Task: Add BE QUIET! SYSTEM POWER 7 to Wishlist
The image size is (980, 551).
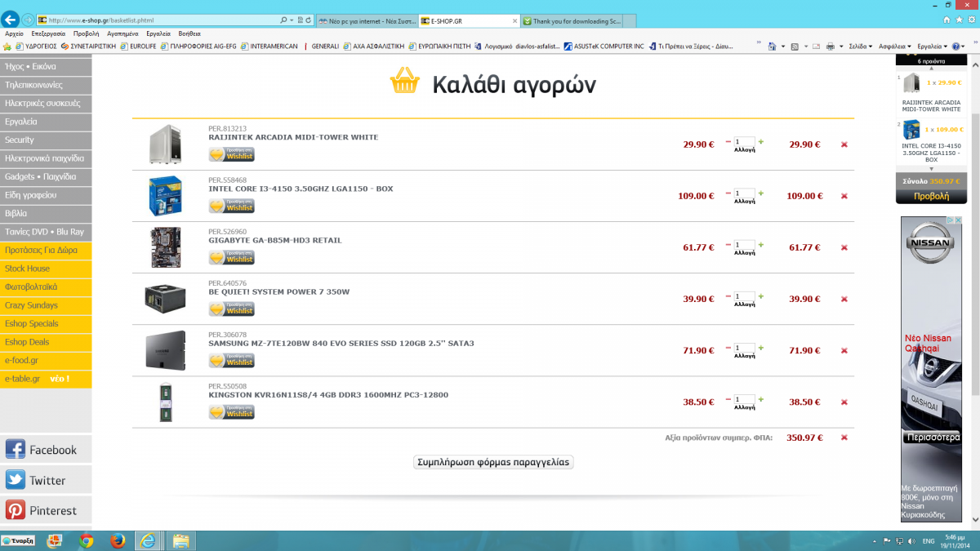Action: tap(232, 309)
